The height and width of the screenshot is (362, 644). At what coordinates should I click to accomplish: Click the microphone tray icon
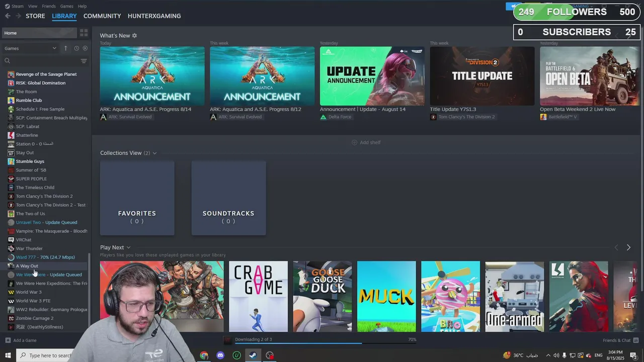point(565,355)
